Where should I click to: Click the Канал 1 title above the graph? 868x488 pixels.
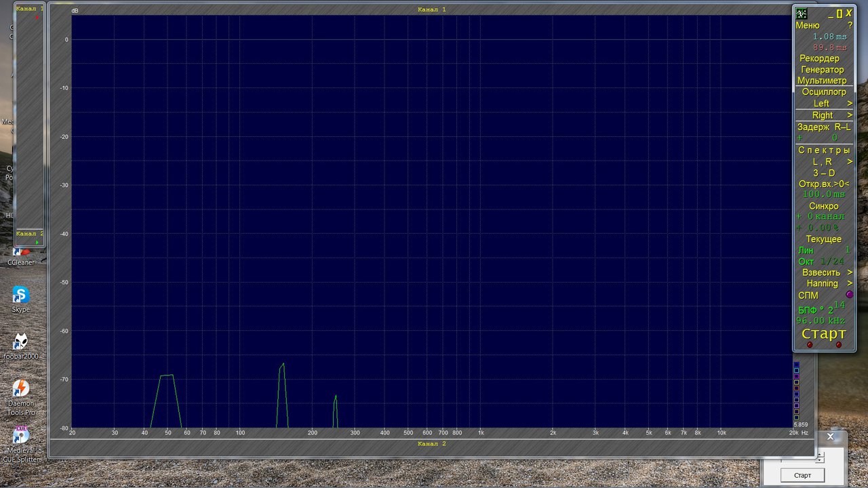[x=432, y=9]
